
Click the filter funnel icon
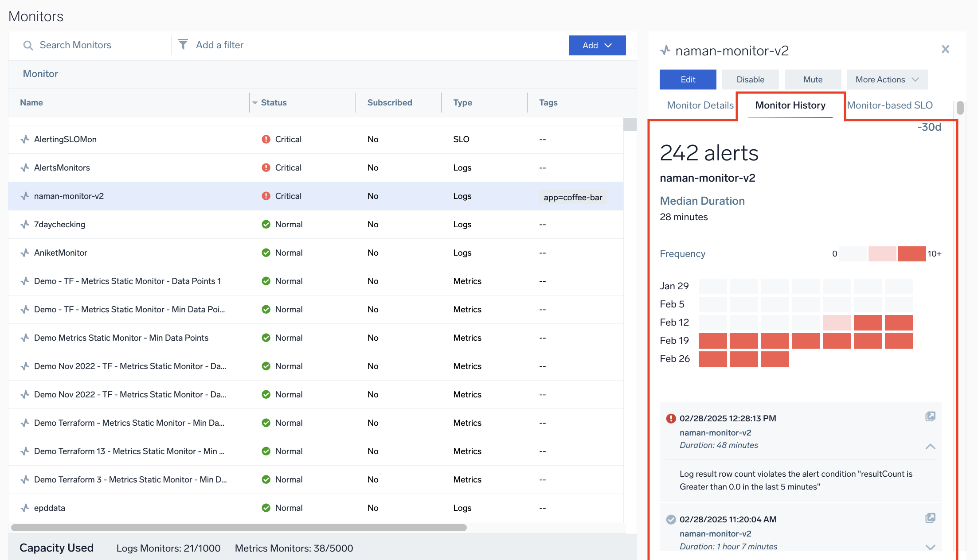click(183, 45)
